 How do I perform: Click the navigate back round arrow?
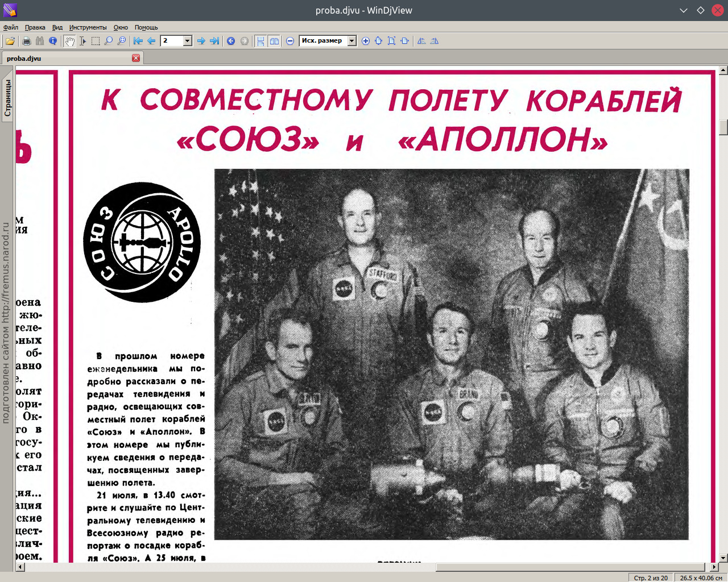[231, 41]
